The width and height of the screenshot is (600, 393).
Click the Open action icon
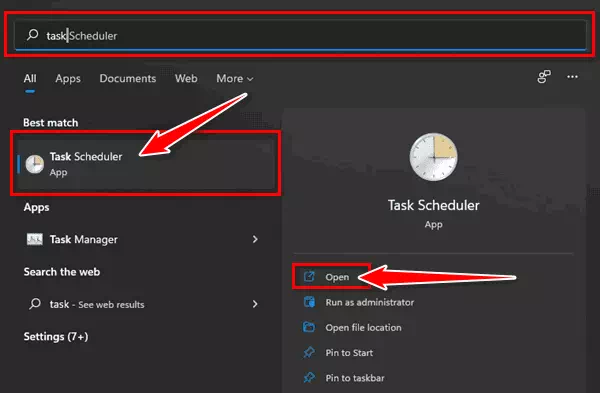[x=309, y=277]
